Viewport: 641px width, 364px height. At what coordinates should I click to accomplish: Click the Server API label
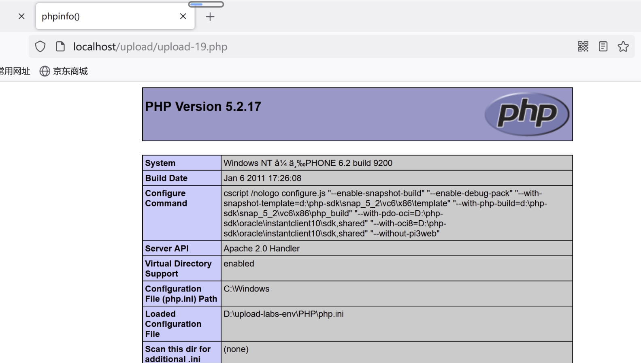(x=167, y=248)
